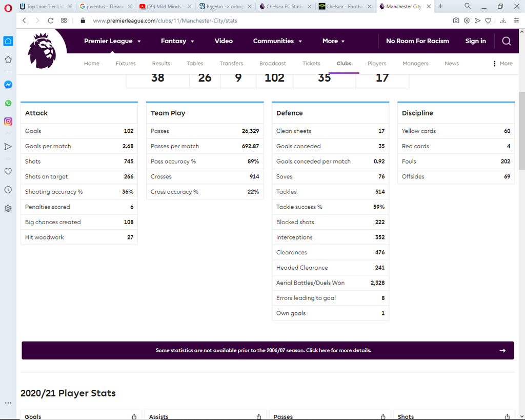The image size is (525, 420).
Task: Click the Yellow cards row
Action: point(456,131)
